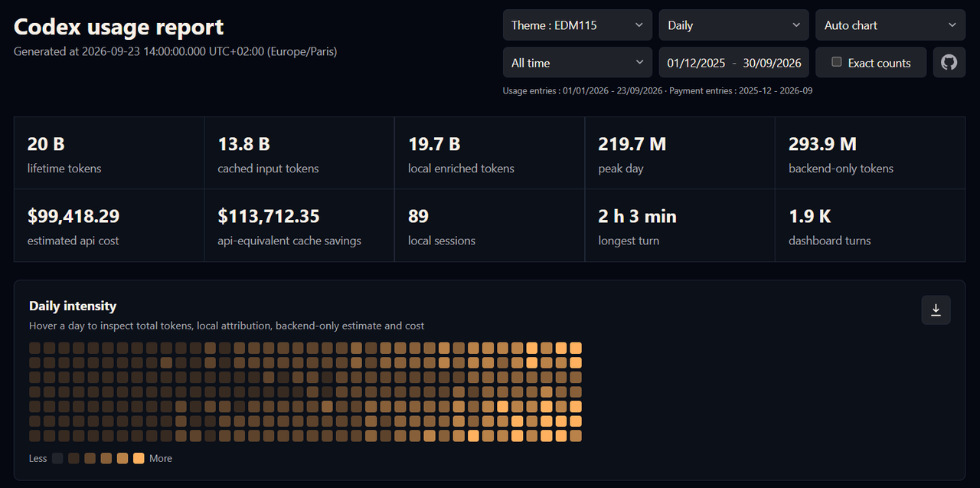
Task: Click the Codex usage report title
Action: click(x=119, y=27)
